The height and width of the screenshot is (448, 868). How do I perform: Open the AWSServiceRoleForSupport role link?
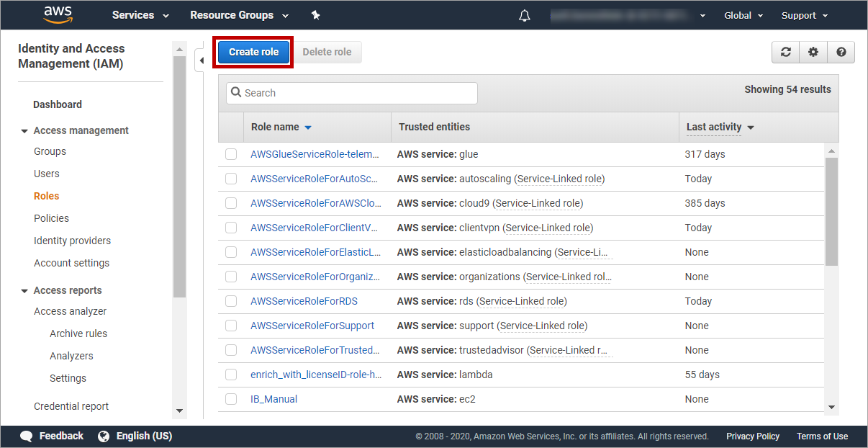[x=312, y=326]
